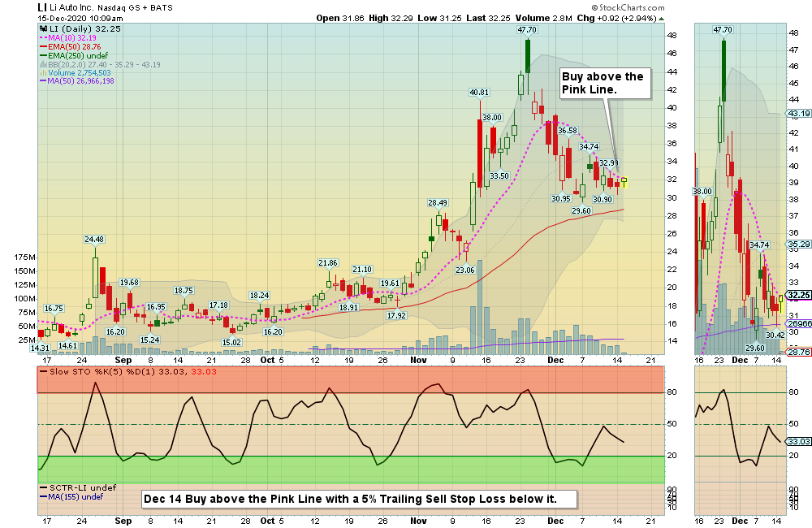Click the 'SCTR-LI undef' label
Viewport: 812px width, 528px height.
coord(78,487)
